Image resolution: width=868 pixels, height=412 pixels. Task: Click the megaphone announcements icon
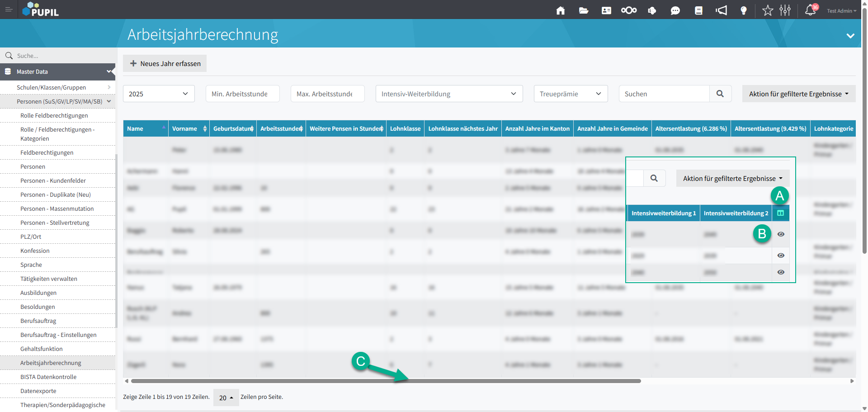[721, 10]
